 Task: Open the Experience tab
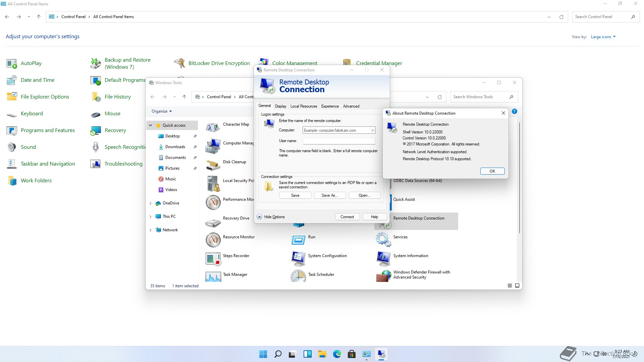[330, 106]
